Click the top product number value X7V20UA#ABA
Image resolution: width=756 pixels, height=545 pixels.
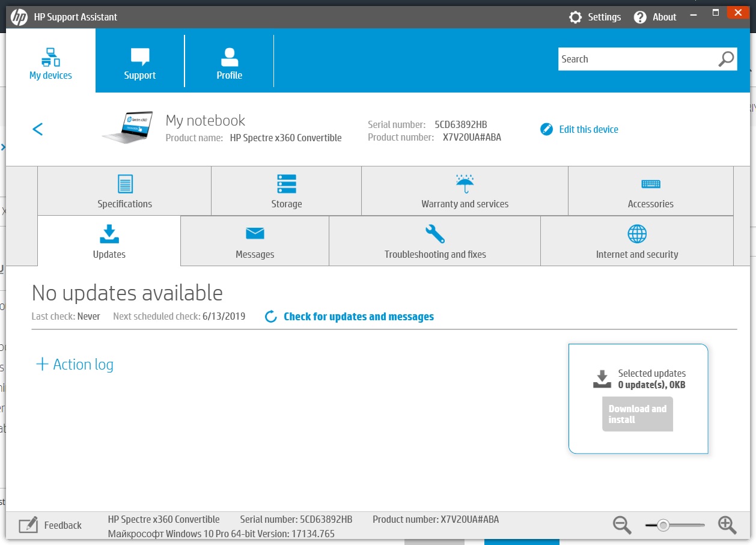[x=472, y=137]
